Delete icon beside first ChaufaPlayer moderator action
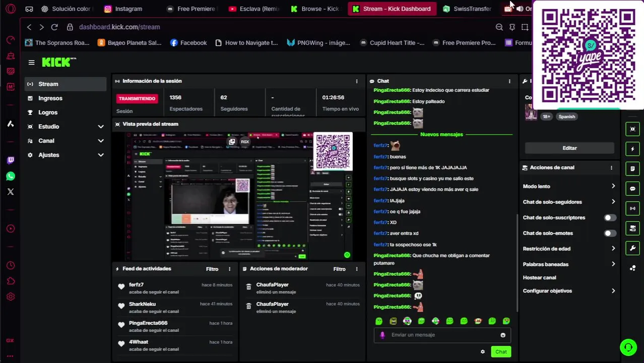Screen dimensions: 644x363 248,287
